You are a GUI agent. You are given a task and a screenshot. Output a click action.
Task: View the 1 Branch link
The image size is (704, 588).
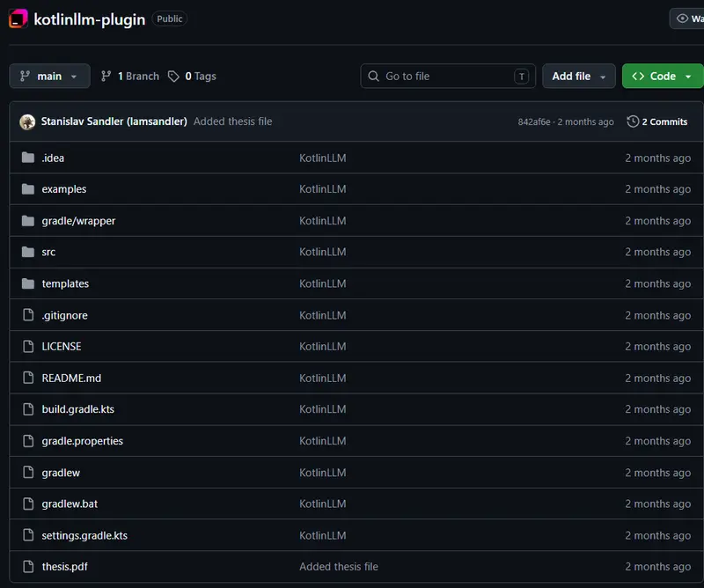(130, 77)
